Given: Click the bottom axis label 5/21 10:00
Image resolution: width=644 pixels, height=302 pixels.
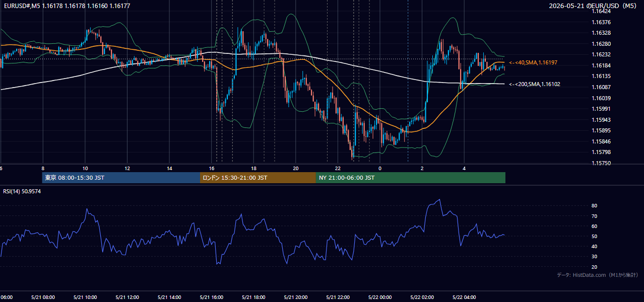Looking at the screenshot, I should (x=85, y=297).
